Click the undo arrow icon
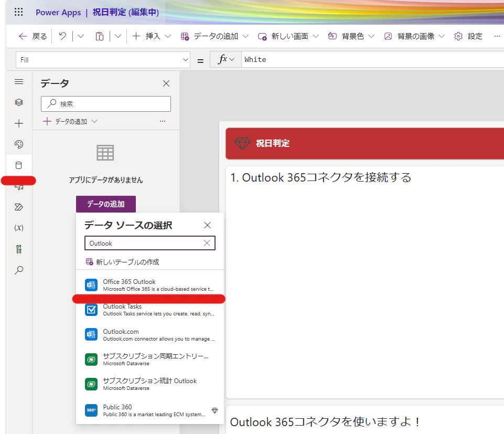This screenshot has width=504, height=434. tap(62, 36)
